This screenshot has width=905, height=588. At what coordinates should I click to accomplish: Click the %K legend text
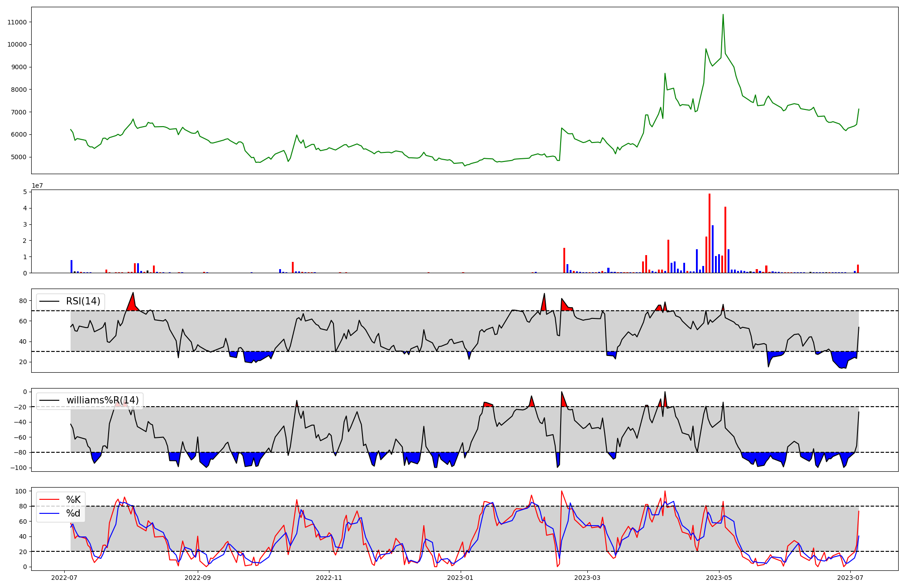click(x=73, y=499)
